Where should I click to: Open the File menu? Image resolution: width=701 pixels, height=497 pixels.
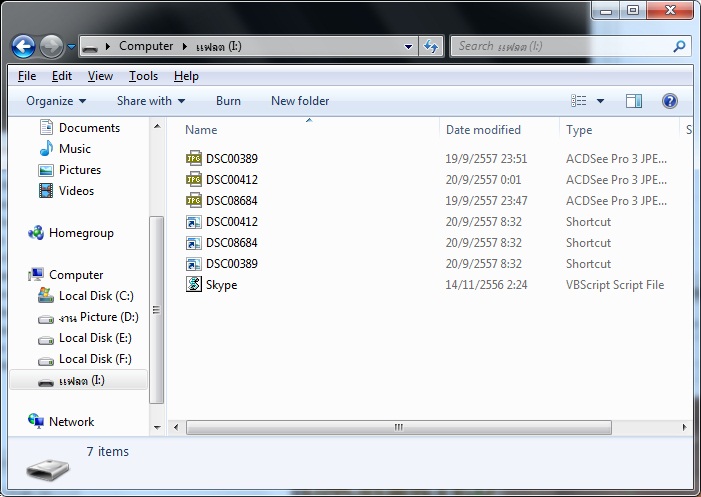point(27,76)
